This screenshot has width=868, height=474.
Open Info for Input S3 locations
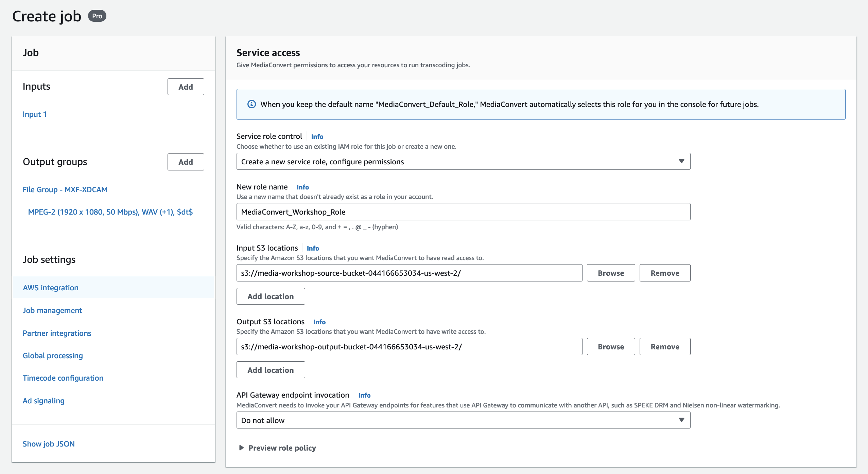[x=312, y=248]
